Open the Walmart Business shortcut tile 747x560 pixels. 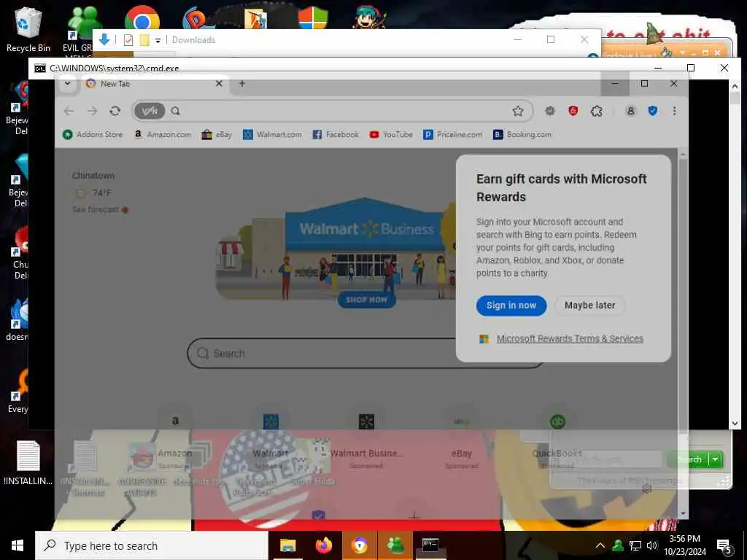366,436
